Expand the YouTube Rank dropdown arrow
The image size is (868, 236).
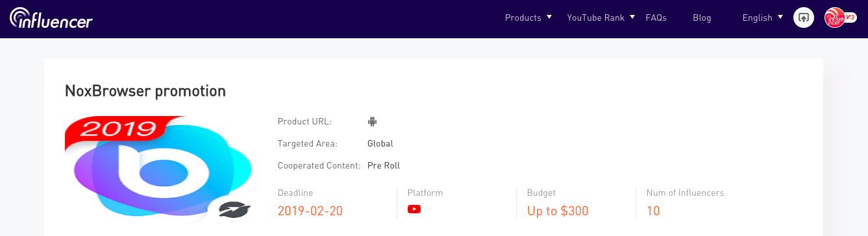coord(632,17)
